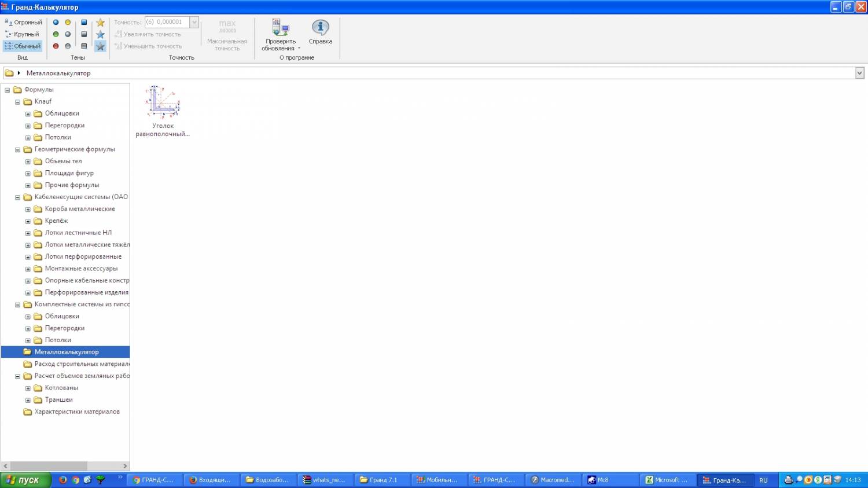This screenshot has width=868, height=488.
Task: Select the Обычный view size
Action: point(23,46)
